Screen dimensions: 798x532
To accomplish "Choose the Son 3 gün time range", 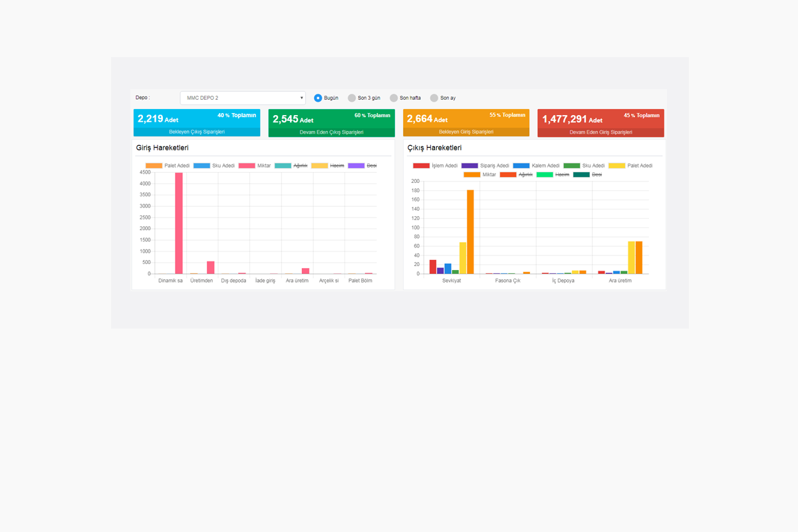I will 352,98.
